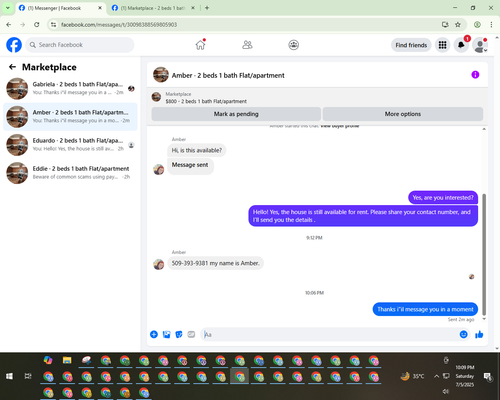Bookmark this page with star icon
This screenshot has height=400, width=500.
tap(458, 25)
